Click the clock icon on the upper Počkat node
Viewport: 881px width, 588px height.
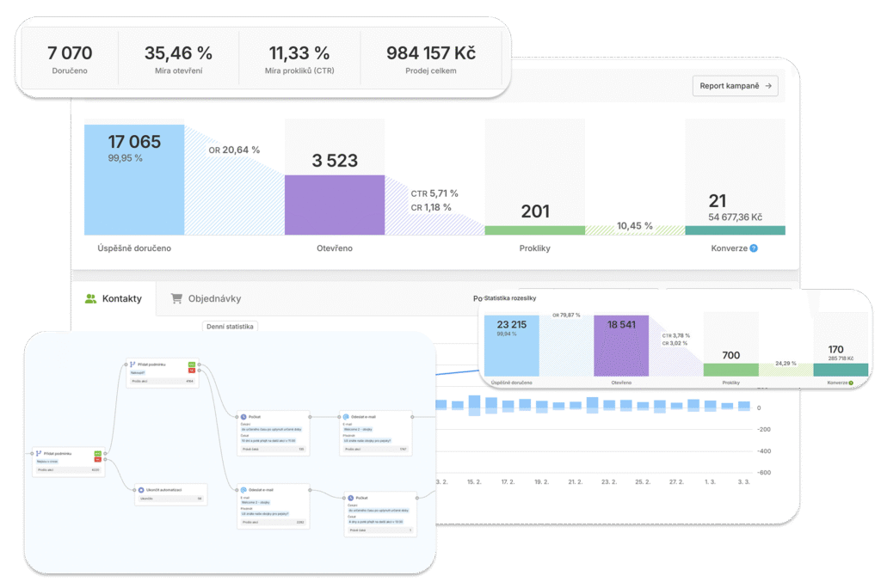(x=243, y=415)
